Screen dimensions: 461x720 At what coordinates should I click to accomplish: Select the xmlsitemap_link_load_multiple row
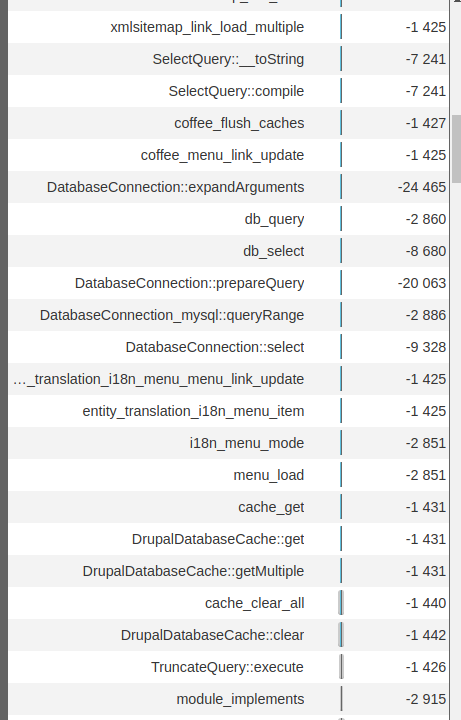228,27
